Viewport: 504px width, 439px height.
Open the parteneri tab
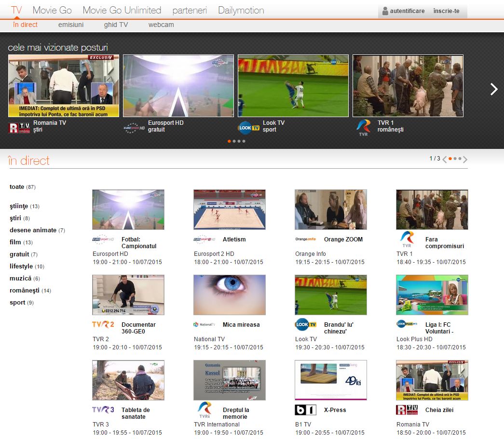[190, 10]
